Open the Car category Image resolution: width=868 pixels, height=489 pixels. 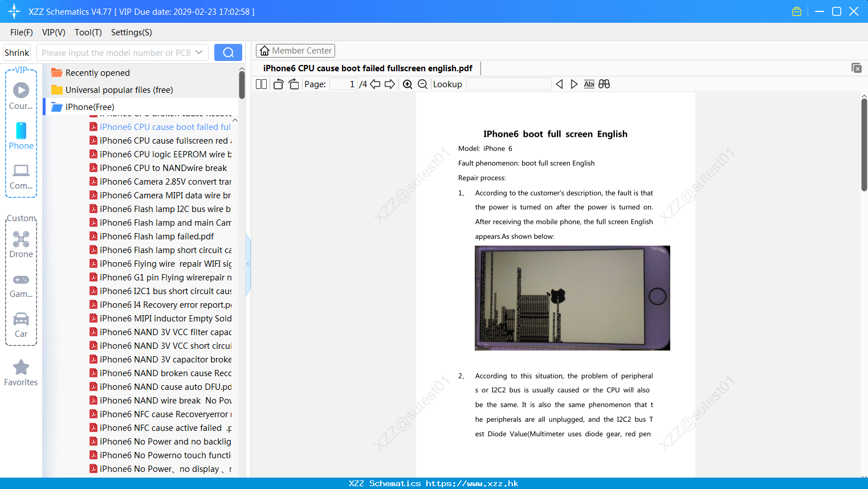[21, 325]
